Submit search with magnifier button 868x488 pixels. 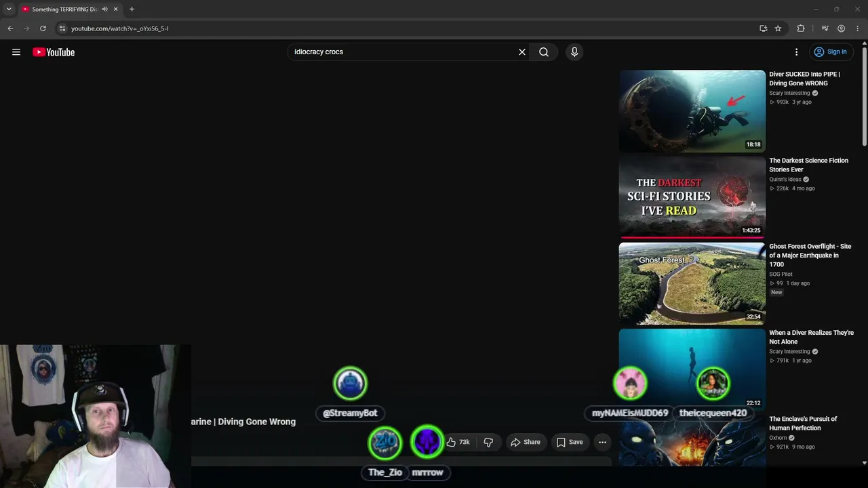[x=544, y=52]
